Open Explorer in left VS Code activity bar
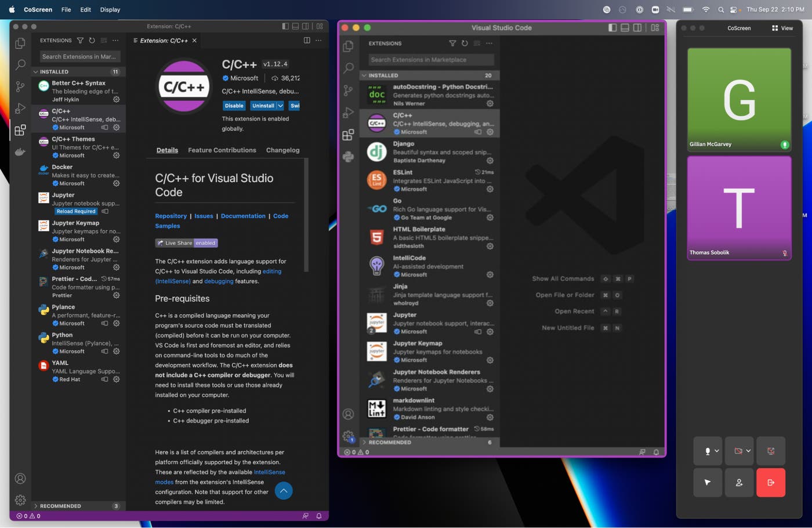The height and width of the screenshot is (528, 812). coord(20,44)
